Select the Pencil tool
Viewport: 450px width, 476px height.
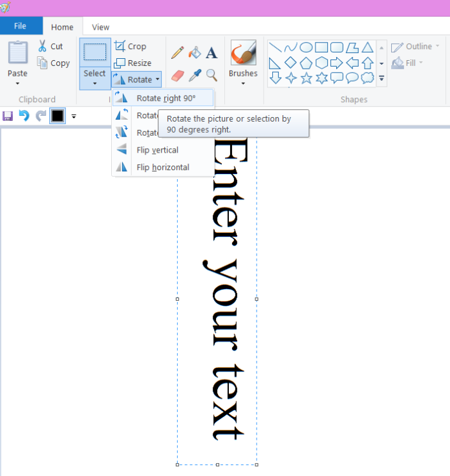178,52
